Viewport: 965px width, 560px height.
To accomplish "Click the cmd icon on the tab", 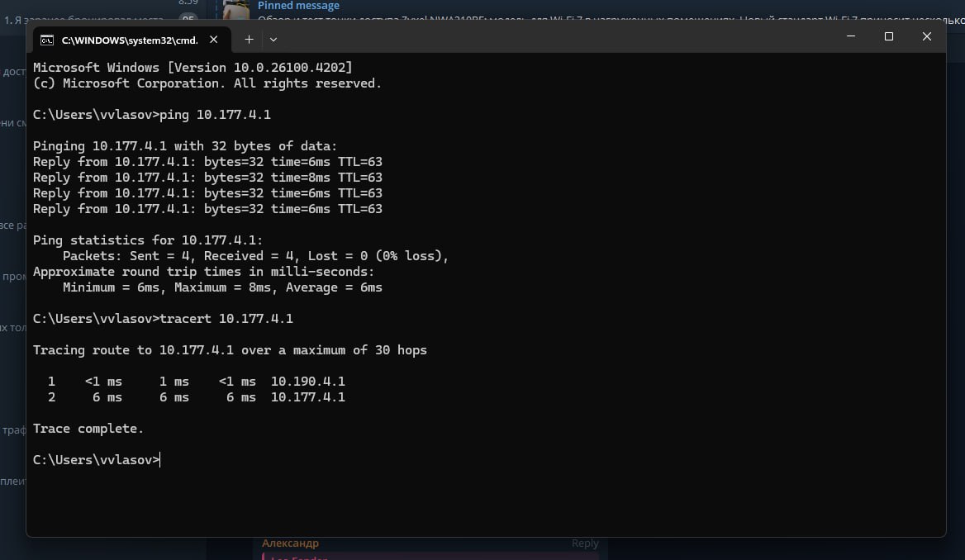I will pos(47,40).
